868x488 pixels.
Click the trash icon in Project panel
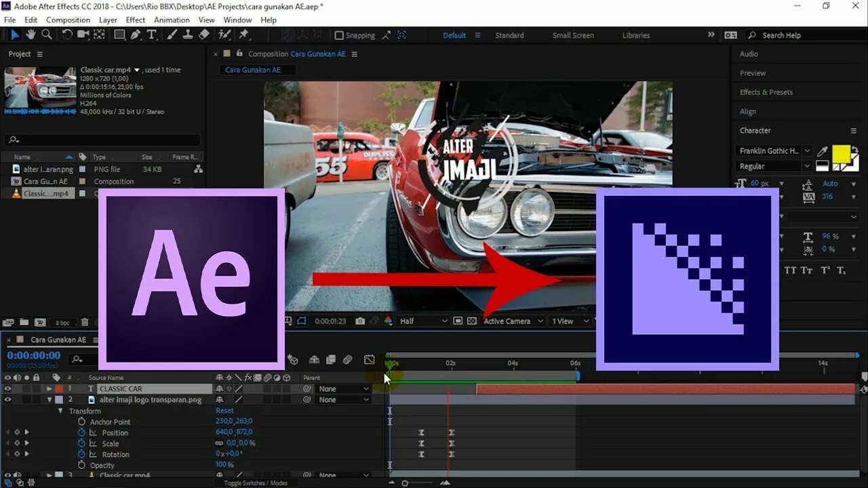pos(85,323)
